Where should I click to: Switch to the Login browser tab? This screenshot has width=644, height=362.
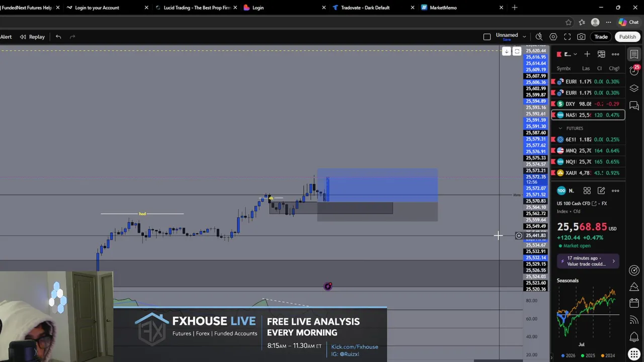[258, 8]
